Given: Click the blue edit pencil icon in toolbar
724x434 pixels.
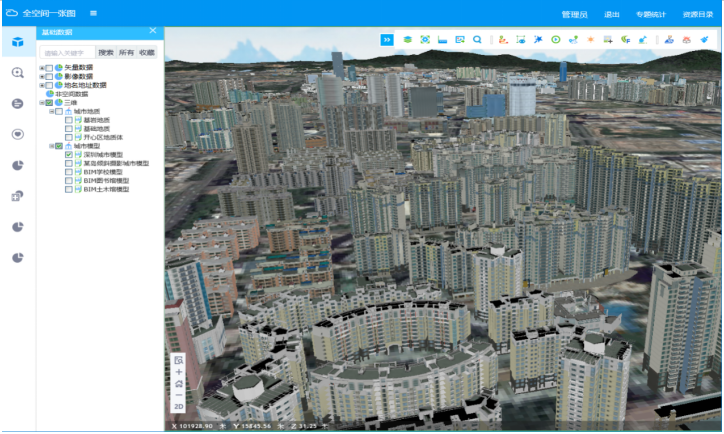Looking at the screenshot, I should [x=643, y=40].
